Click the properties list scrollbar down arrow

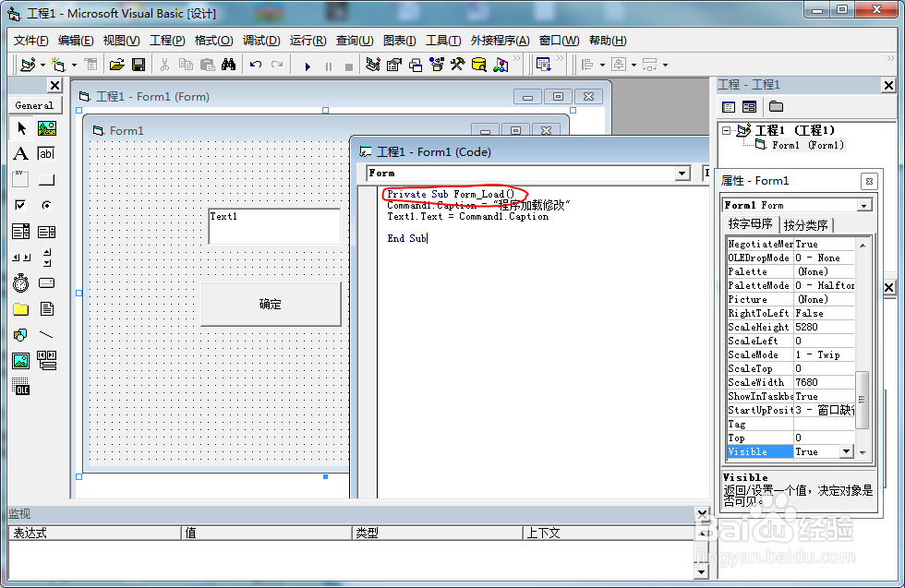point(863,452)
